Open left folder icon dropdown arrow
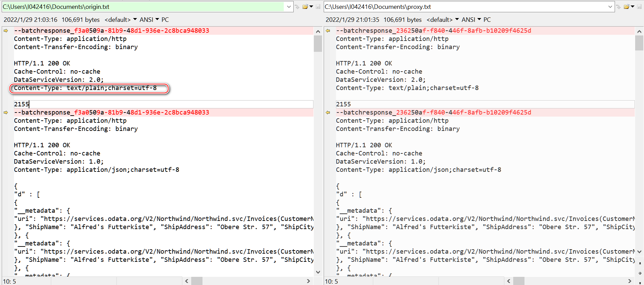644x285 pixels. [x=311, y=7]
